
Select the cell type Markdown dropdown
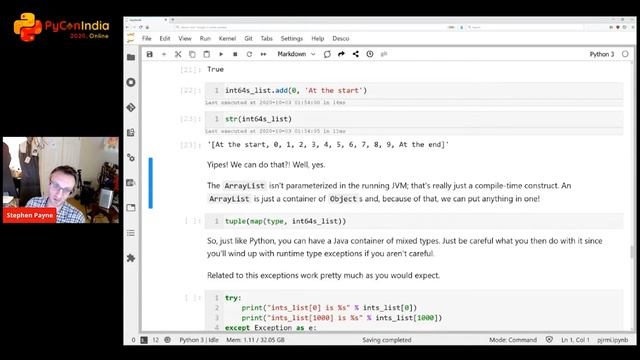[296, 54]
